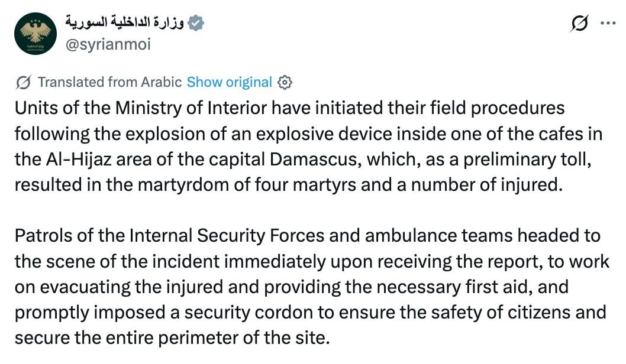This screenshot has width=626, height=364.
Task: Open the @syrianmoi handle link
Action: (x=108, y=44)
